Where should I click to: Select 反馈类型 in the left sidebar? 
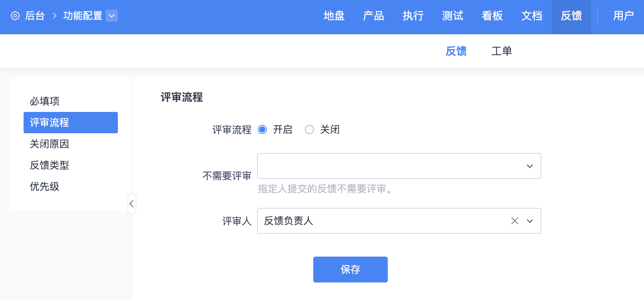49,165
